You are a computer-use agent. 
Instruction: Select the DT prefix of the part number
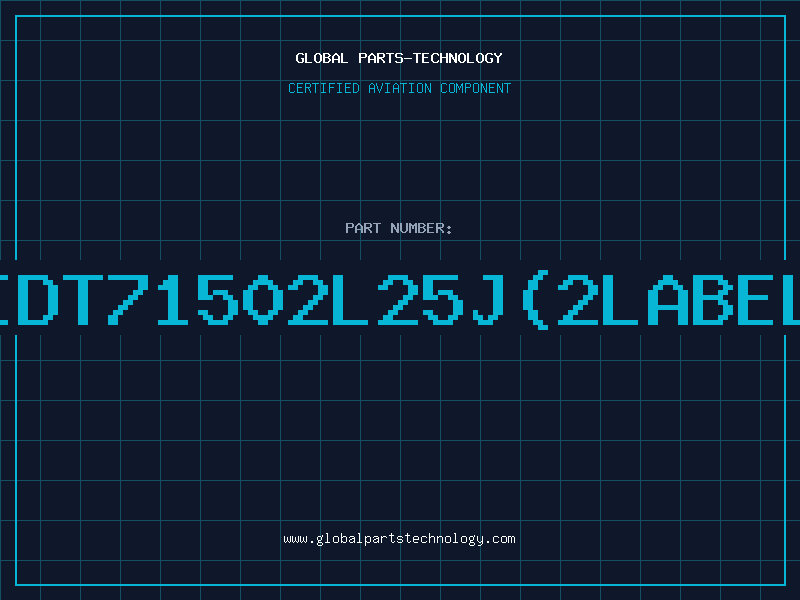[x=60, y=299]
